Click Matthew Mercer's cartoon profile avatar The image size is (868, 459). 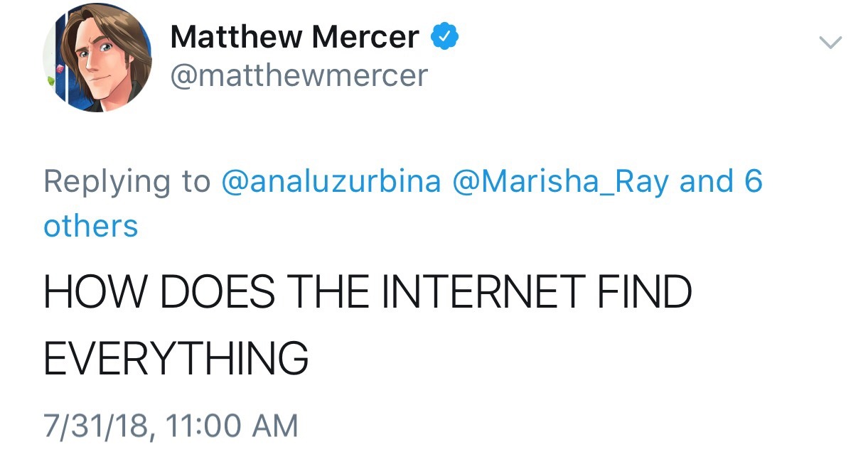[98, 58]
